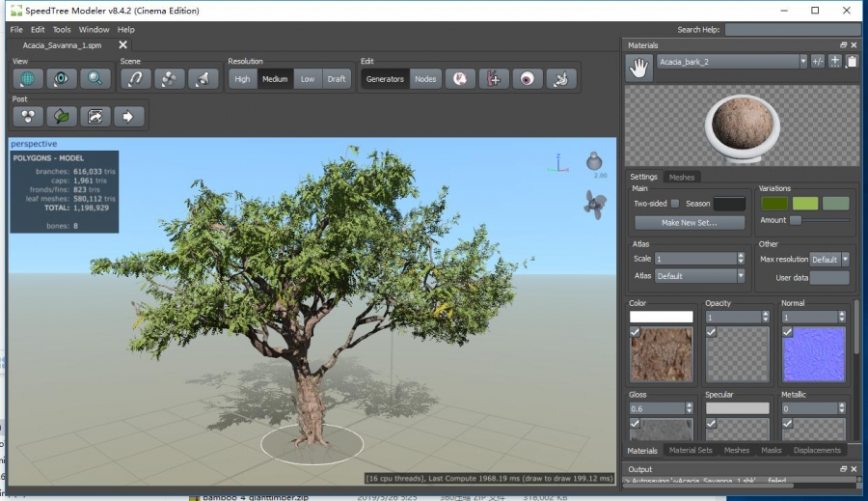This screenshot has height=501, width=868.
Task: Click the globe icon in View toolbar
Action: [28, 79]
